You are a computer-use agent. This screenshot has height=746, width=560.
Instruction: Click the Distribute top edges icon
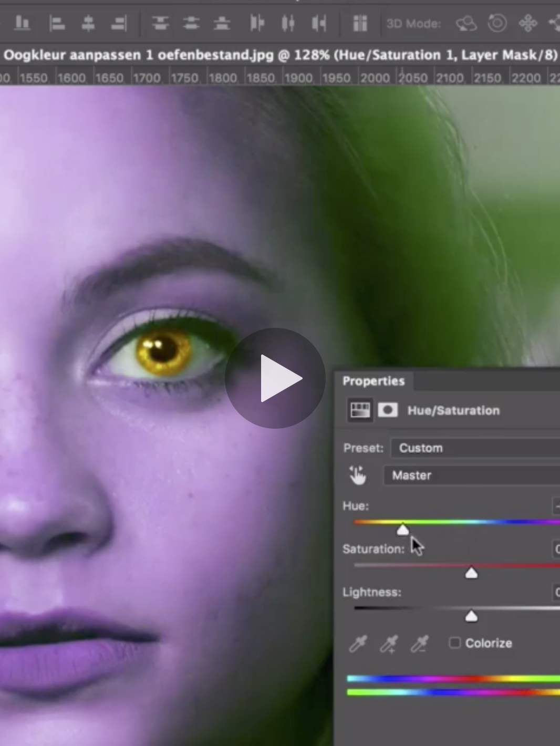tap(160, 23)
